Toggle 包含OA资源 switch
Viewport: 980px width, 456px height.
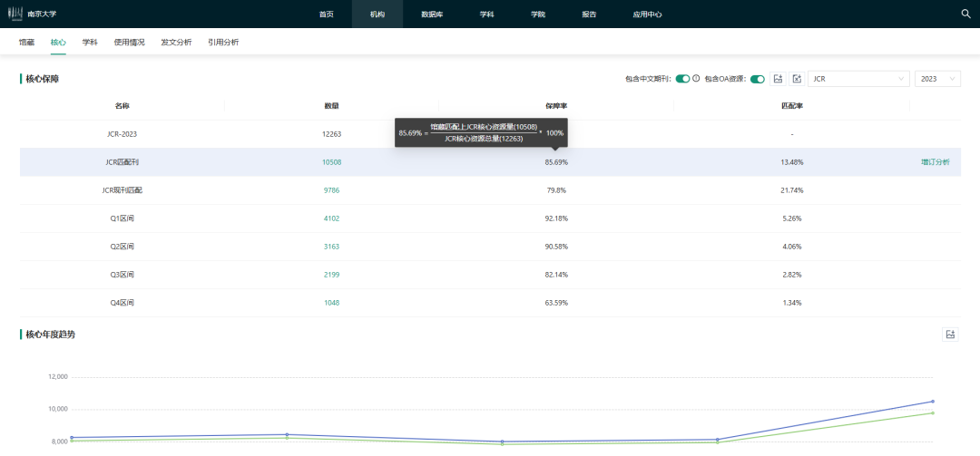(757, 79)
